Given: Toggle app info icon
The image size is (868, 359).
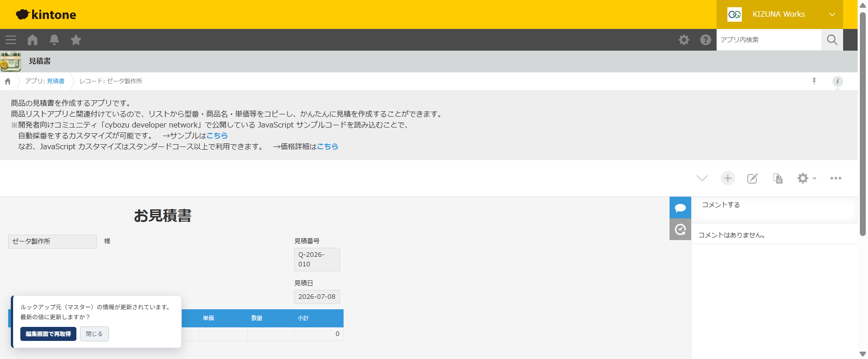Looking at the screenshot, I should click(x=838, y=81).
